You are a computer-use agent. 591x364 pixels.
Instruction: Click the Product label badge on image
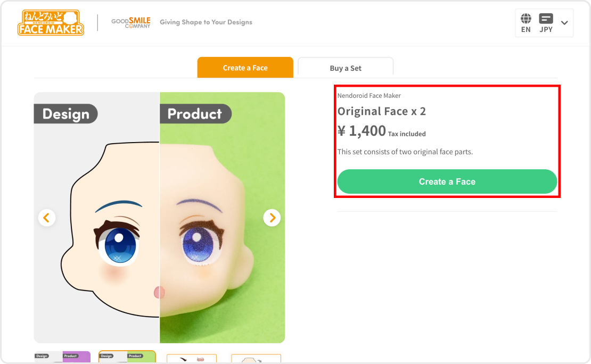tap(195, 114)
